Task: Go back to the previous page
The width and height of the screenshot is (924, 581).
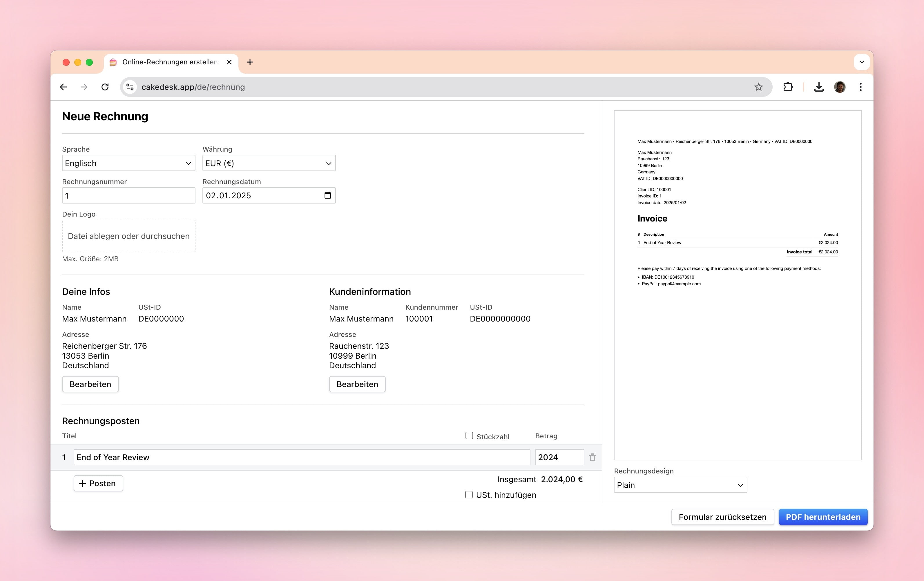Action: pos(64,87)
